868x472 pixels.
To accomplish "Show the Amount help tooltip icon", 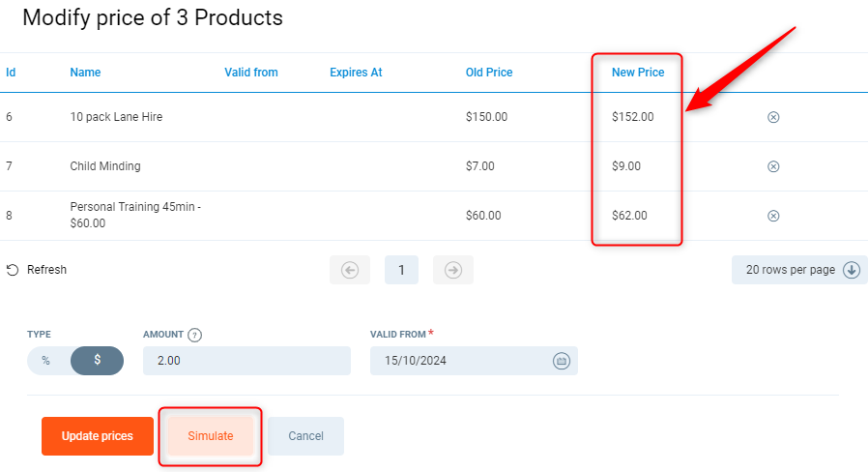I will pyautogui.click(x=194, y=335).
